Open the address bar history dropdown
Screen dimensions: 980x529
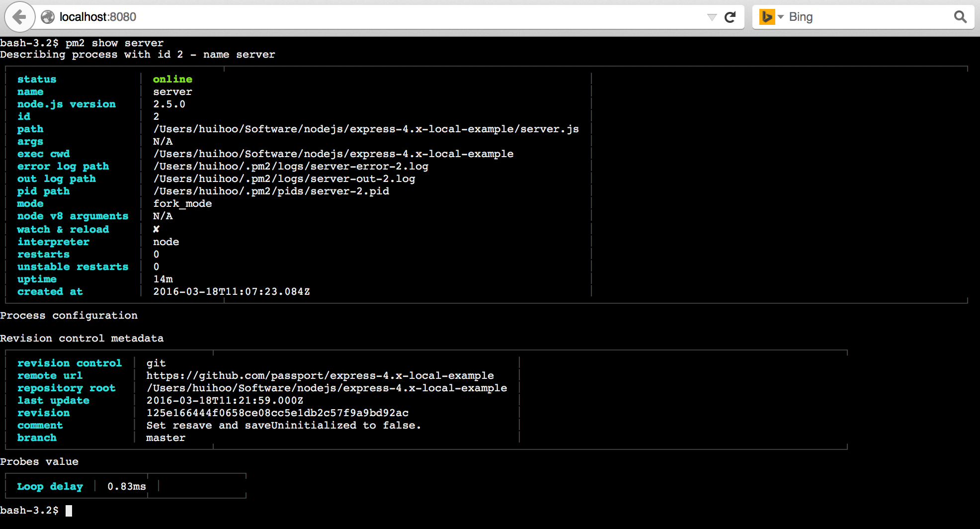tap(712, 17)
